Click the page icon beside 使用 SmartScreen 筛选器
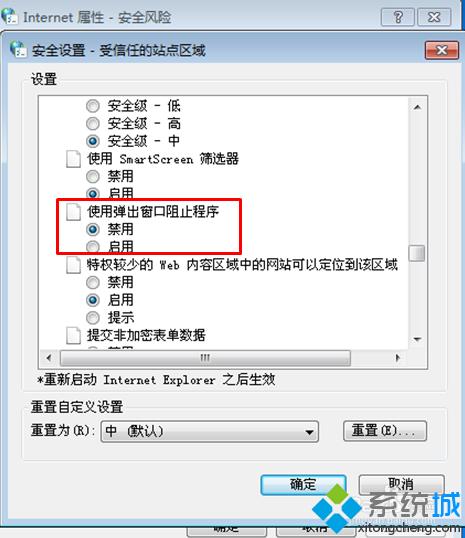Screen dimensions: 465x538 click(x=73, y=159)
